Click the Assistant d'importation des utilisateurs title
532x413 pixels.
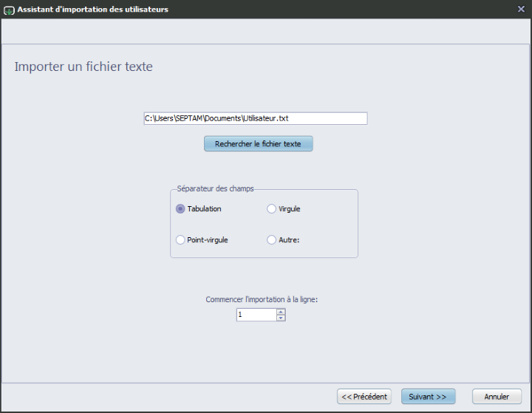point(92,10)
